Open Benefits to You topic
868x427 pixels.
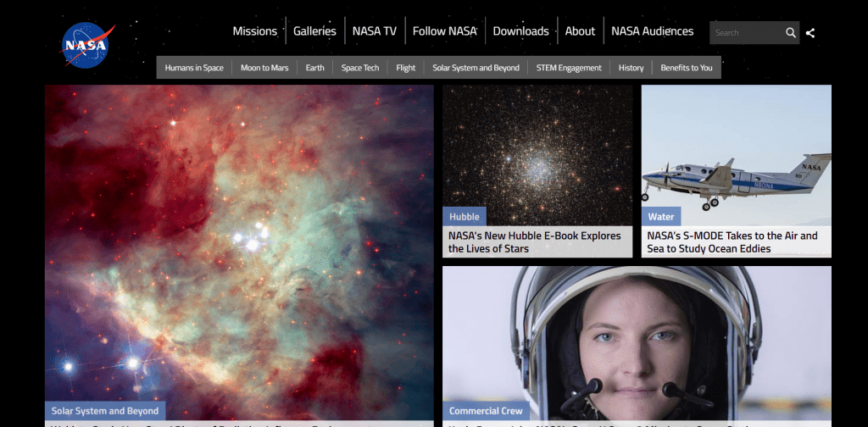click(x=687, y=68)
